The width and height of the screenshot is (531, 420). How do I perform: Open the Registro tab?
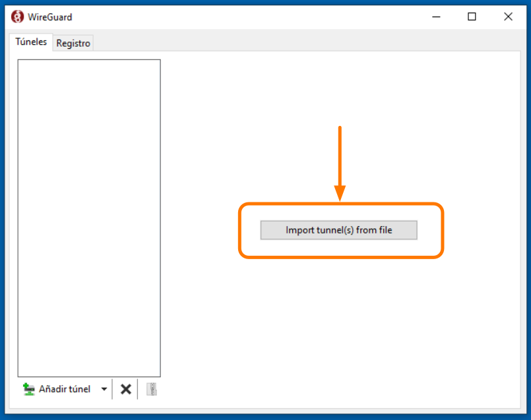tap(73, 43)
